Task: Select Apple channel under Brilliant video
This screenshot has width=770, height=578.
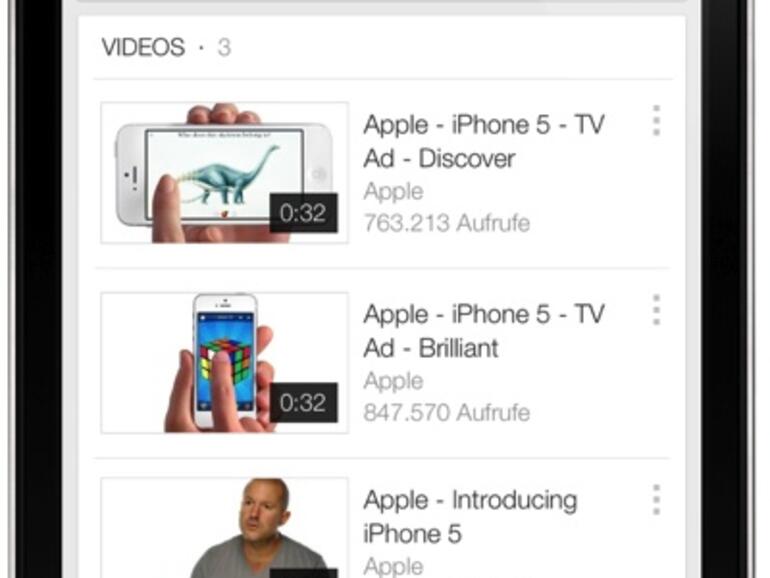Action: (393, 382)
